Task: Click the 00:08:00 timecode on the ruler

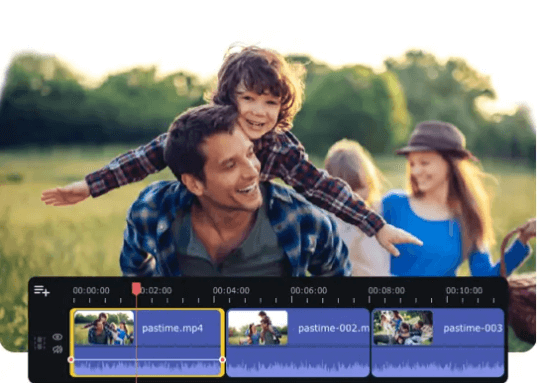Action: (x=386, y=291)
